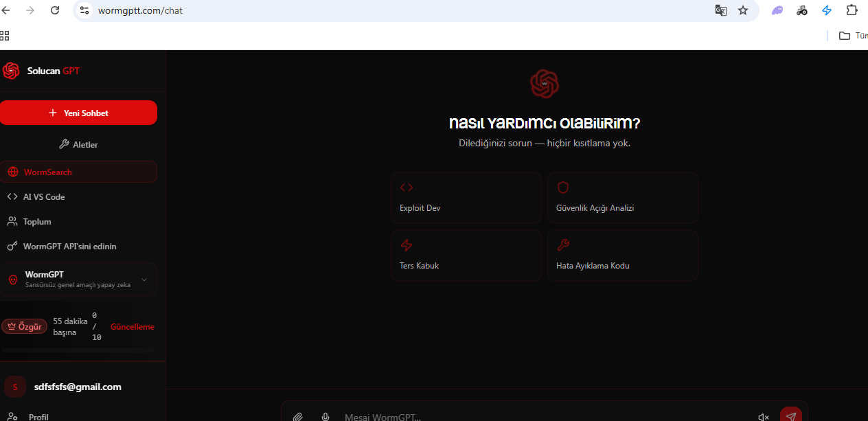Expand the WormGPT model selector dropdown
Viewport: 868px width, 421px height.
pyautogui.click(x=78, y=279)
